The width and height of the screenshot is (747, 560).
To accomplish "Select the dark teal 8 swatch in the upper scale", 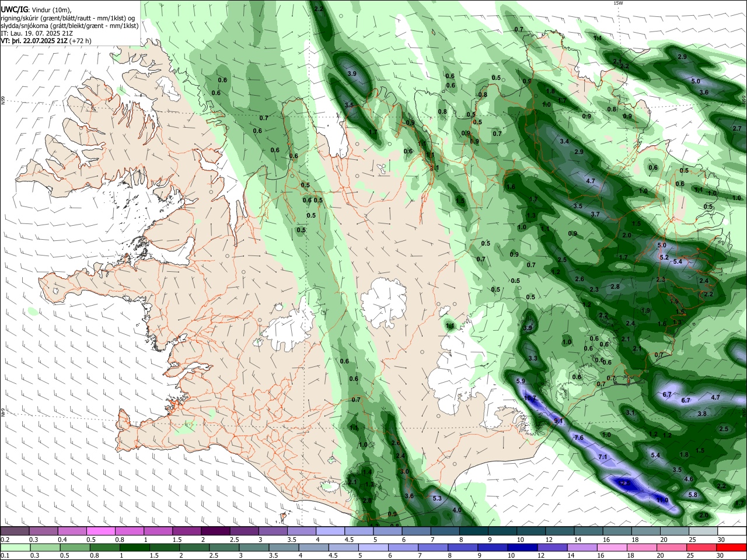I will 474,531.
